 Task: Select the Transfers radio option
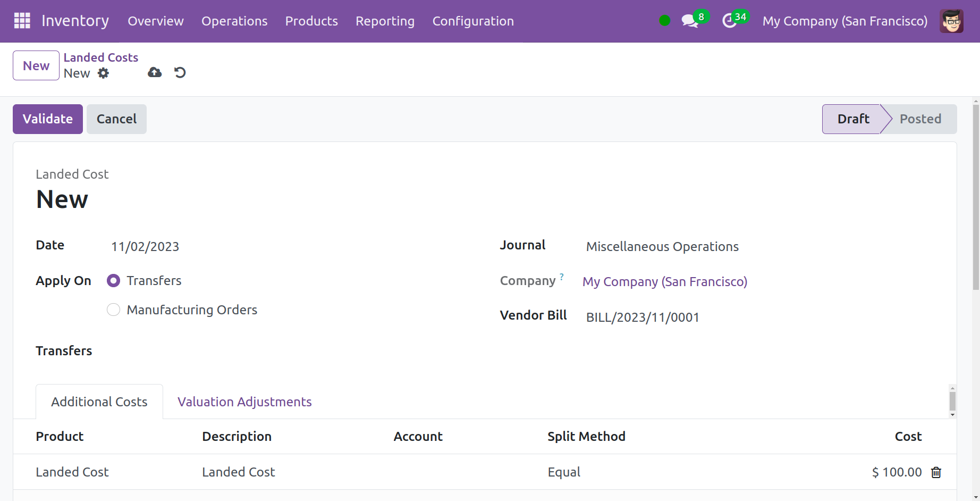[x=114, y=281]
